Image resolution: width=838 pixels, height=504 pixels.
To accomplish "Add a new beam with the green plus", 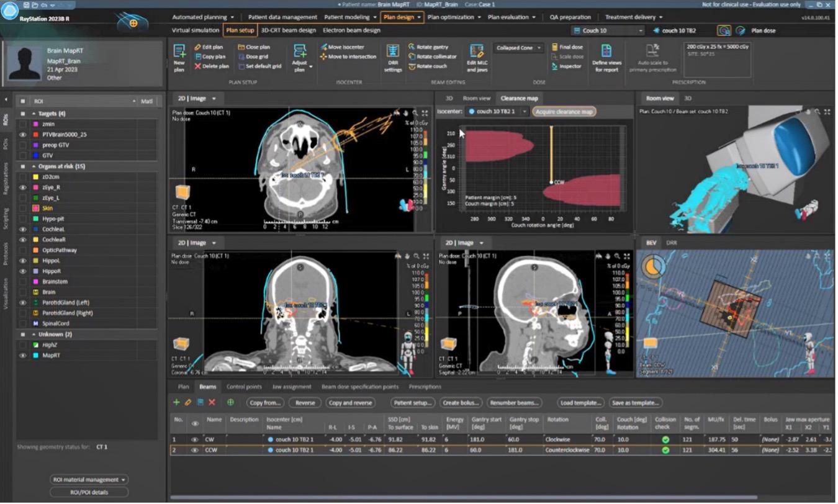I will tap(178, 402).
